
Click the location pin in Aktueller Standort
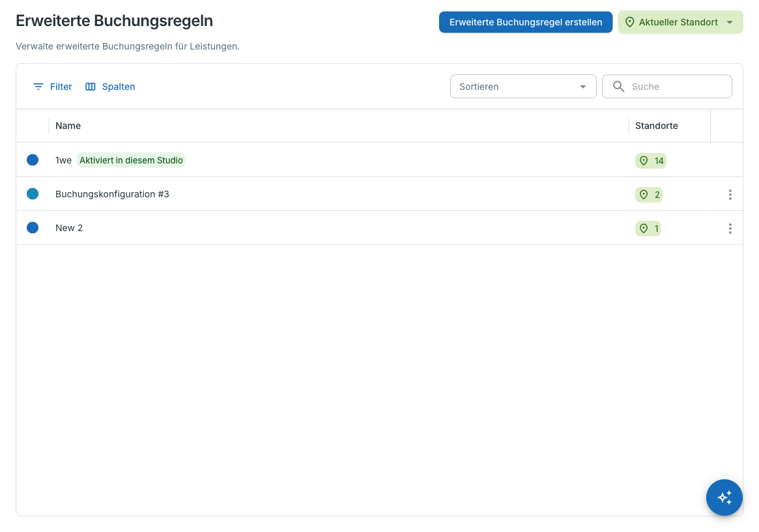click(630, 22)
